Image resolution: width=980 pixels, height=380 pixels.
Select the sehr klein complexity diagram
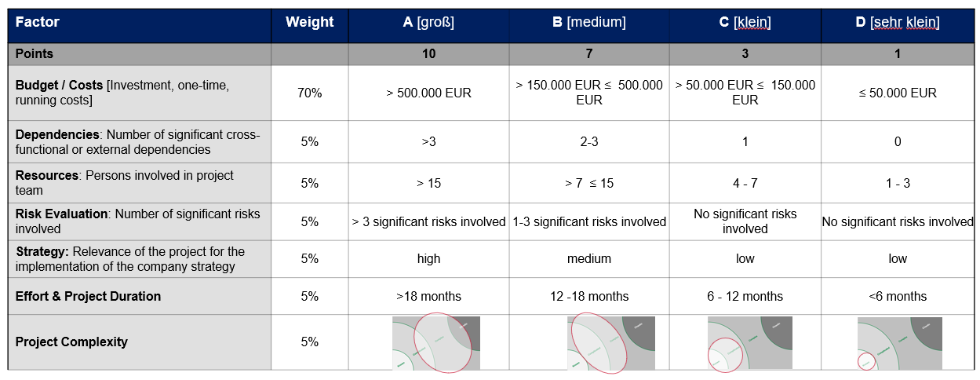[x=899, y=342]
